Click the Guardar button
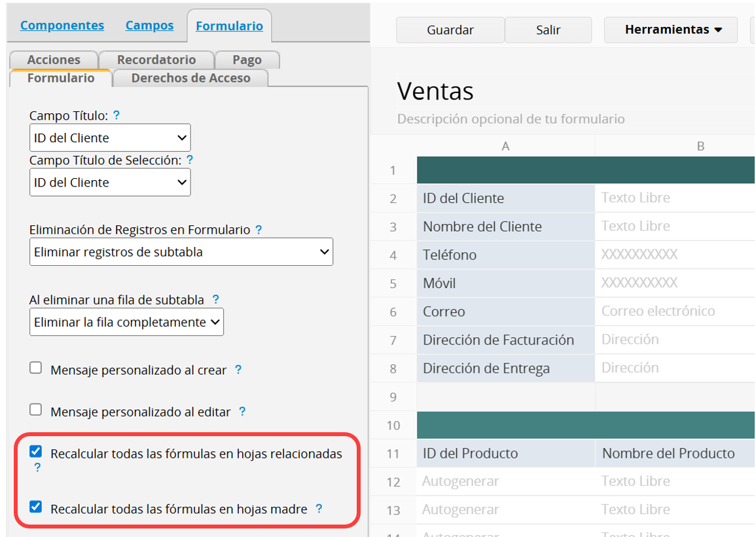756x537 pixels. (x=450, y=30)
